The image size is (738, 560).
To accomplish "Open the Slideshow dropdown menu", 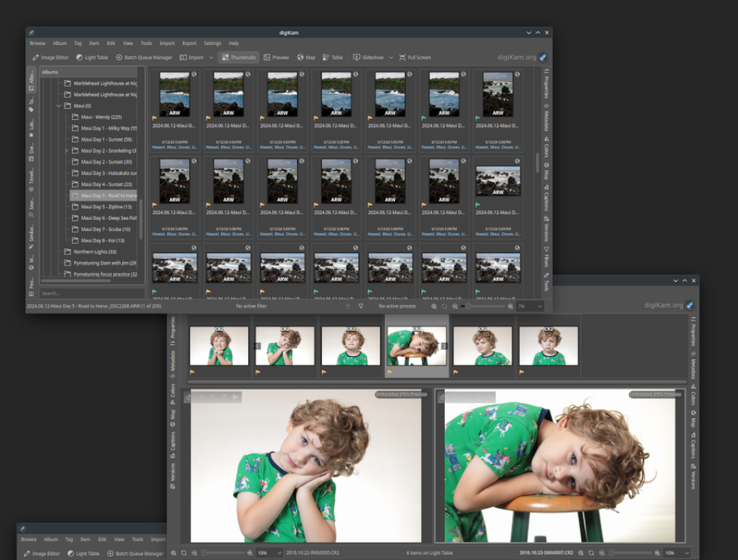I will pyautogui.click(x=393, y=57).
